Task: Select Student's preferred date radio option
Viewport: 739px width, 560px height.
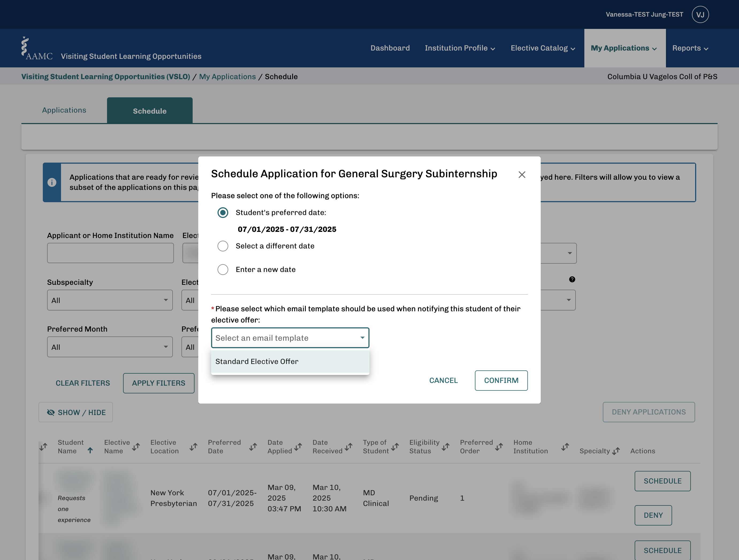Action: tap(223, 212)
